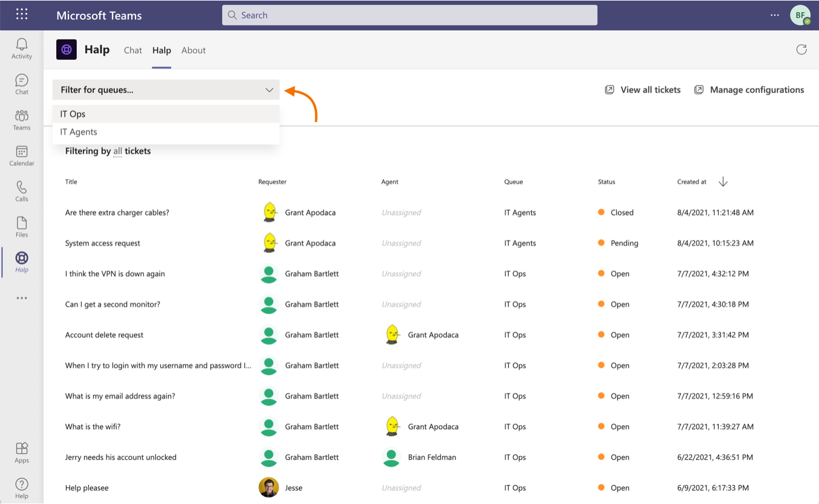Viewport: 819px width, 504px height.
Task: Click the Manage configurations external icon
Action: pos(699,89)
